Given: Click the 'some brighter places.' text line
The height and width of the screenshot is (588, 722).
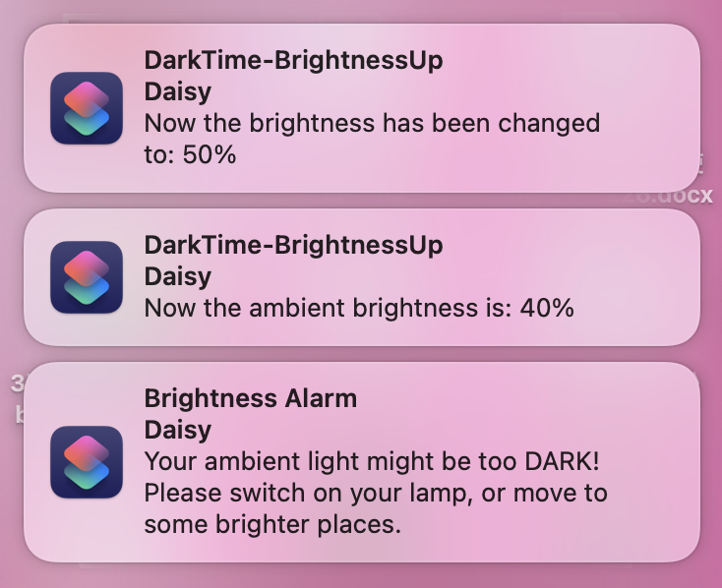Looking at the screenshot, I should (x=272, y=524).
